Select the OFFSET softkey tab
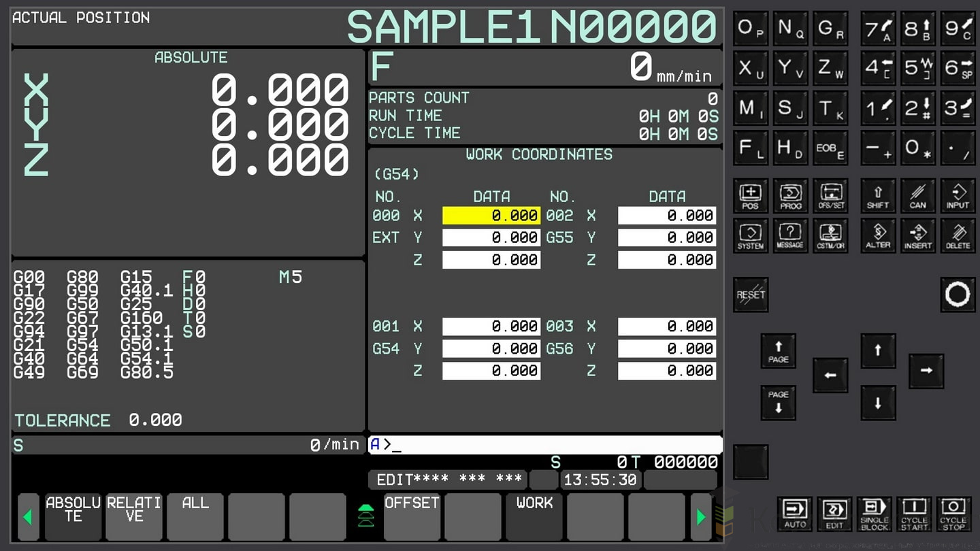Image resolution: width=980 pixels, height=551 pixels. click(412, 516)
